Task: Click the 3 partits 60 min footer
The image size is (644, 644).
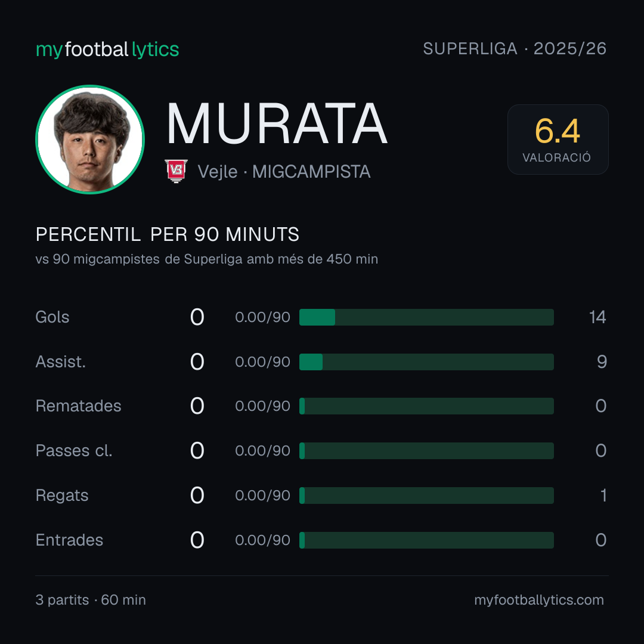Action: pos(91,600)
